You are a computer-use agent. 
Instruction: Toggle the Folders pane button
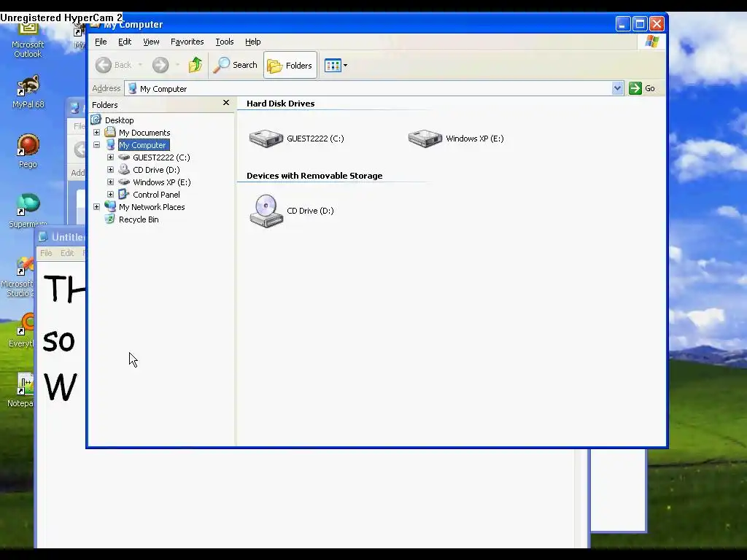[x=290, y=65]
